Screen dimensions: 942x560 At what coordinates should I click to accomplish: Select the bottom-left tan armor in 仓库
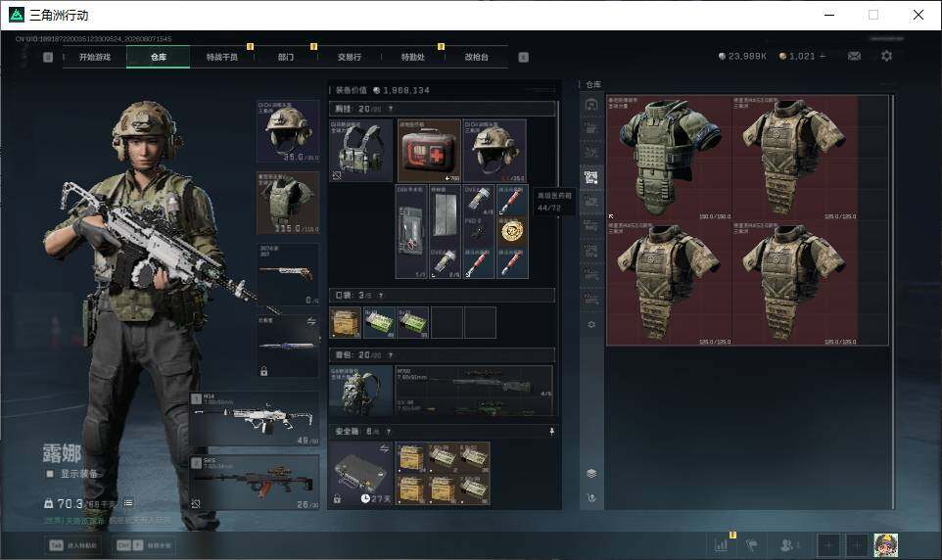pyautogui.click(x=669, y=283)
